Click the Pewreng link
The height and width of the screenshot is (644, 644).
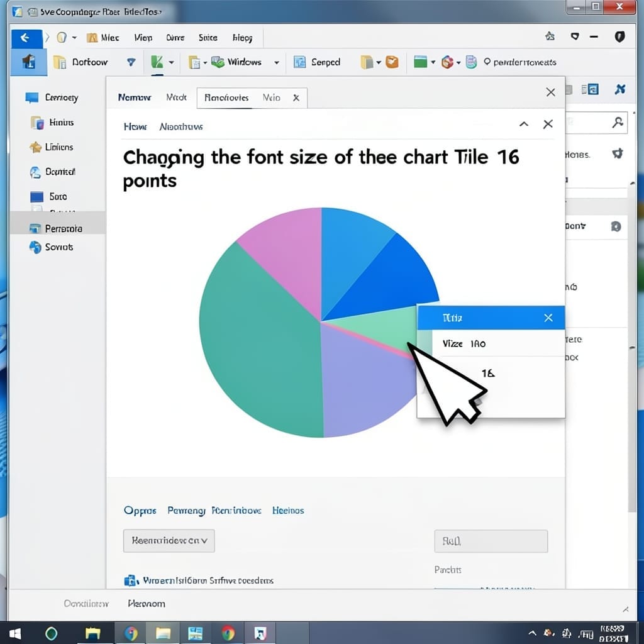point(186,511)
